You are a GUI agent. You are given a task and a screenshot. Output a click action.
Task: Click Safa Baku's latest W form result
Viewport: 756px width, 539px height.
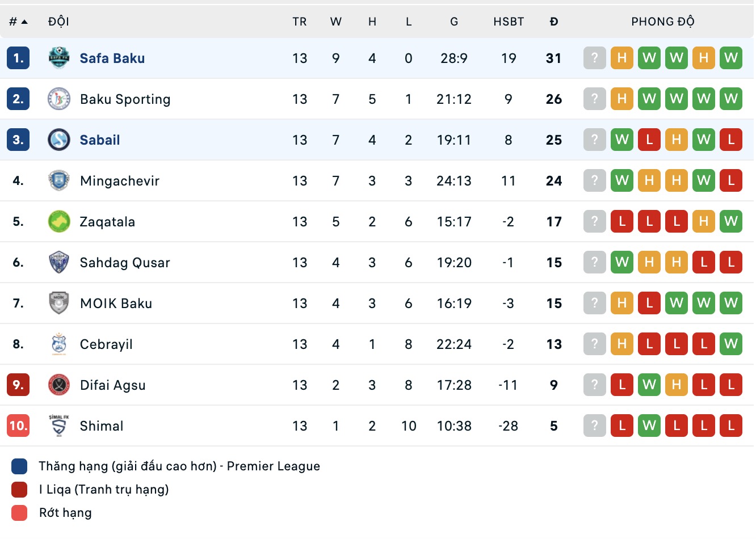point(731,57)
